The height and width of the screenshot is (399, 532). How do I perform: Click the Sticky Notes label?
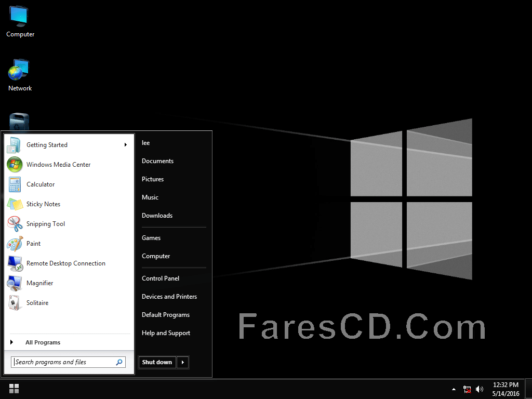(x=44, y=204)
